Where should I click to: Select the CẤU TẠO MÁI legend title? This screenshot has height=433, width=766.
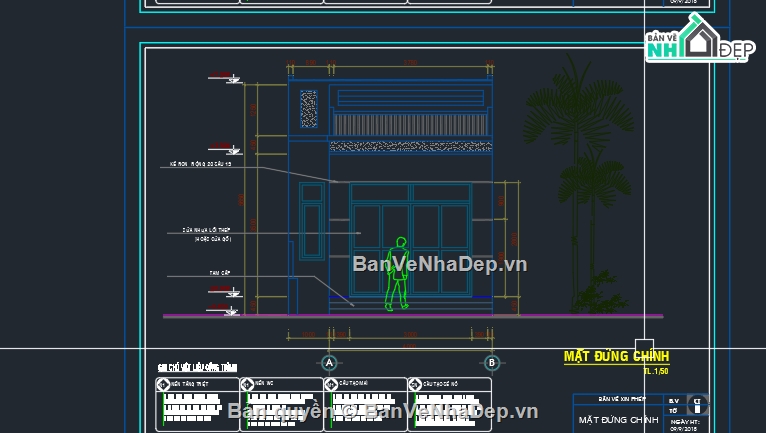pos(353,383)
